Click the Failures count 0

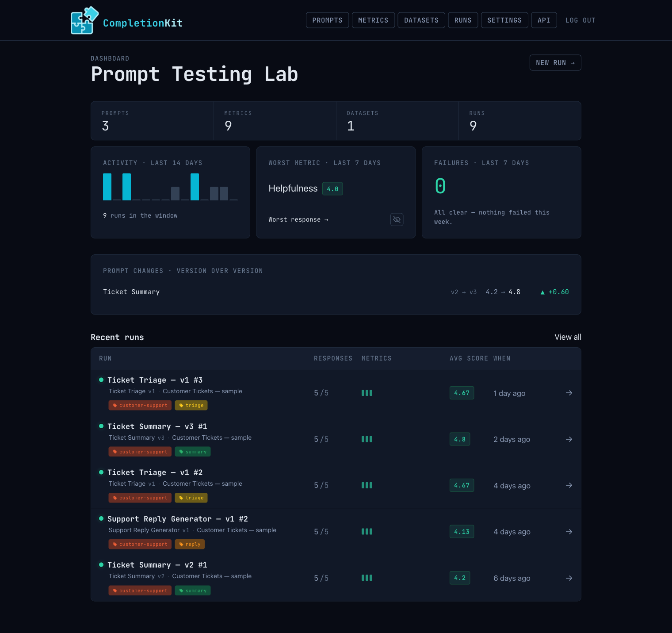pos(440,186)
